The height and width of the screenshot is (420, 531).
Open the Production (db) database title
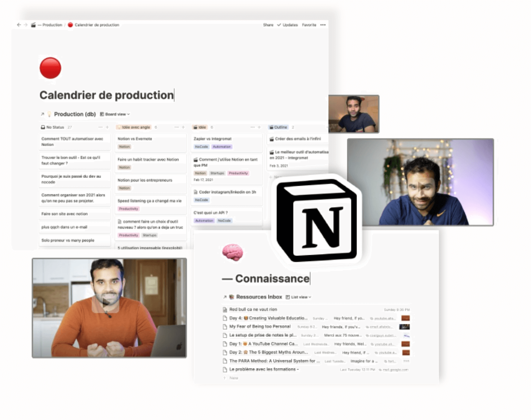(x=75, y=114)
